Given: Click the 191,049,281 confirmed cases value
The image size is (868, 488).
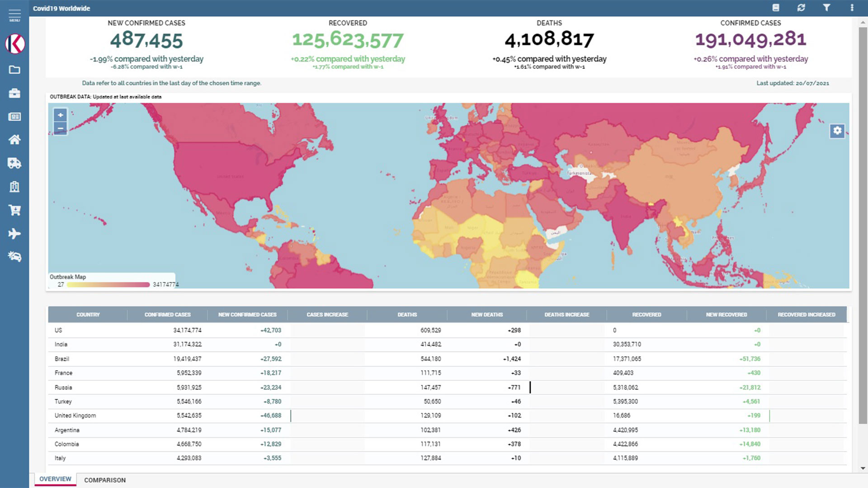Looking at the screenshot, I should point(750,39).
